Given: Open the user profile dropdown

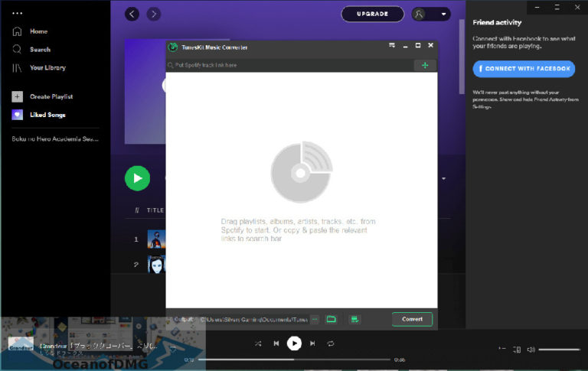Looking at the screenshot, I should point(443,15).
